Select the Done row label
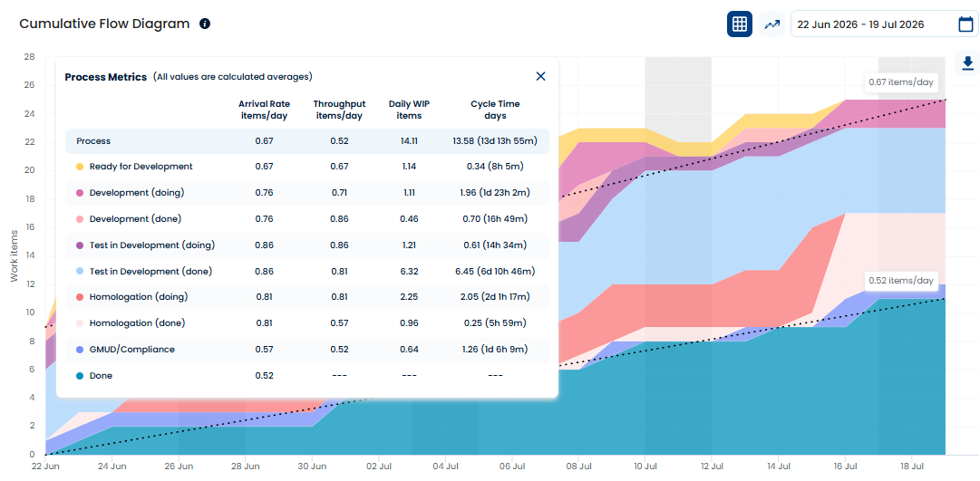 click(101, 376)
